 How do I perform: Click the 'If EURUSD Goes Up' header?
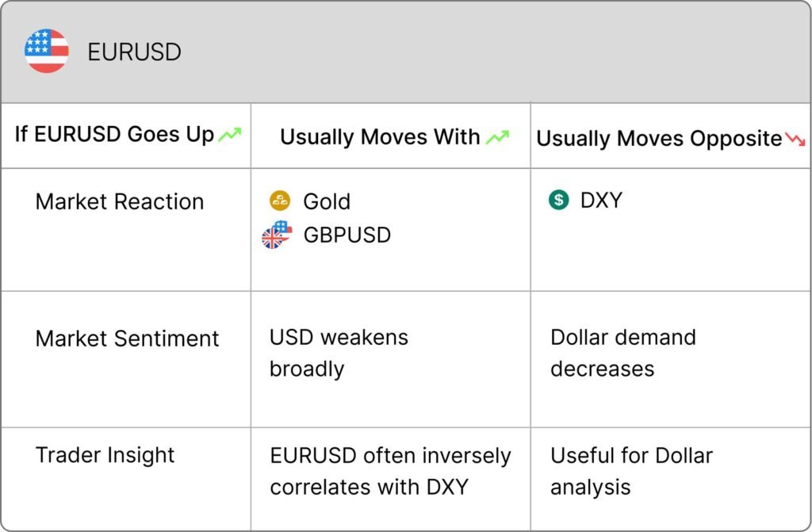coord(114,134)
